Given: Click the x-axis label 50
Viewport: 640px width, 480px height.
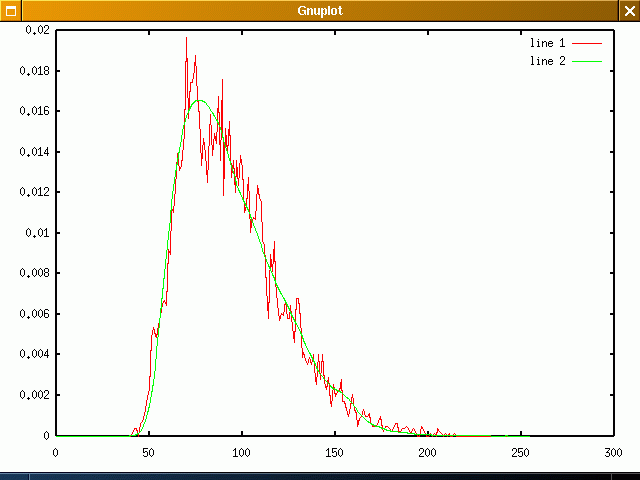Looking at the screenshot, I should (148, 453).
